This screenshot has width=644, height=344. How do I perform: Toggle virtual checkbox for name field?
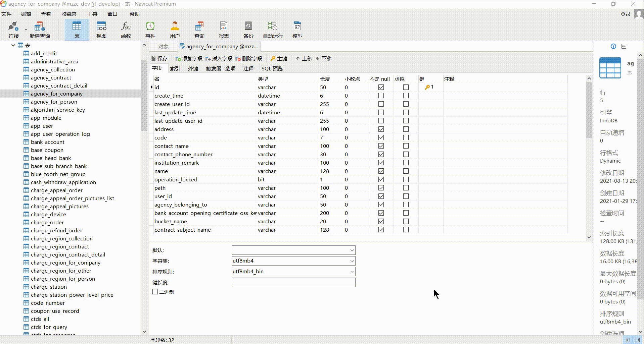(x=406, y=171)
